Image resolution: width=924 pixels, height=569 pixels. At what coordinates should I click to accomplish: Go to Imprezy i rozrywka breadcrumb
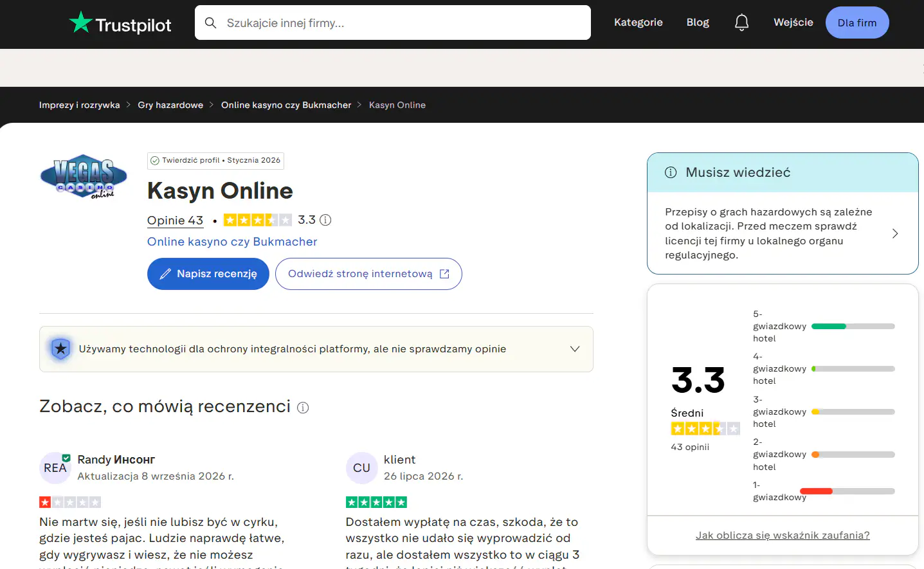click(x=80, y=105)
